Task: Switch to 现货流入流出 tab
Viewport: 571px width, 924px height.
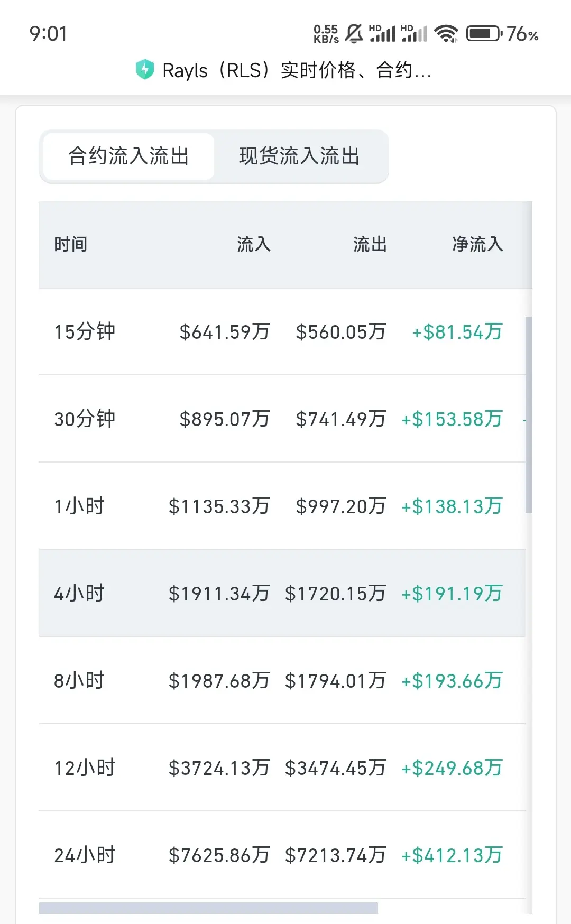Action: coord(299,156)
